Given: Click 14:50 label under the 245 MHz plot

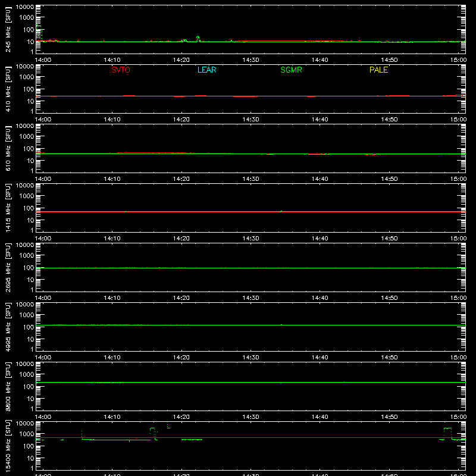Looking at the screenshot, I should pos(389,60).
